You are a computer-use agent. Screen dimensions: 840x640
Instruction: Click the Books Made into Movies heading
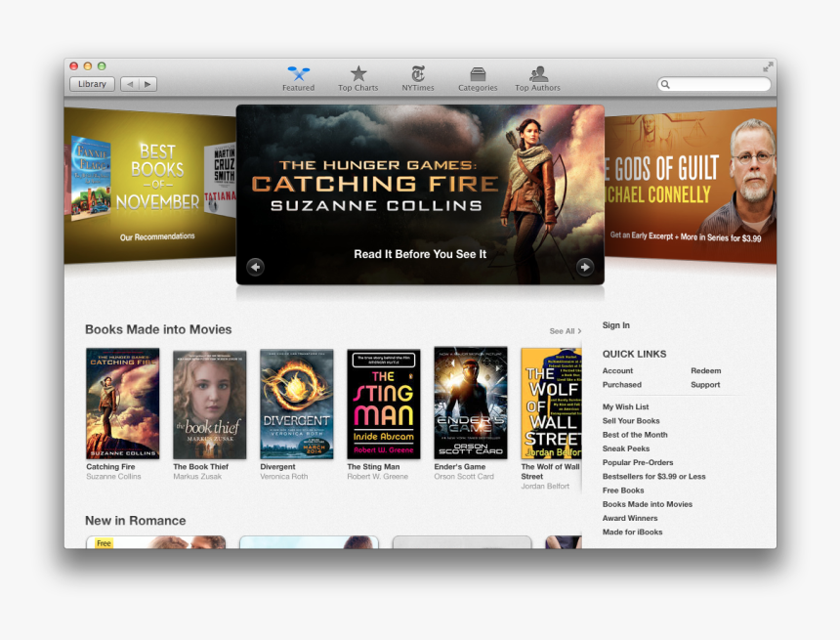(x=158, y=329)
